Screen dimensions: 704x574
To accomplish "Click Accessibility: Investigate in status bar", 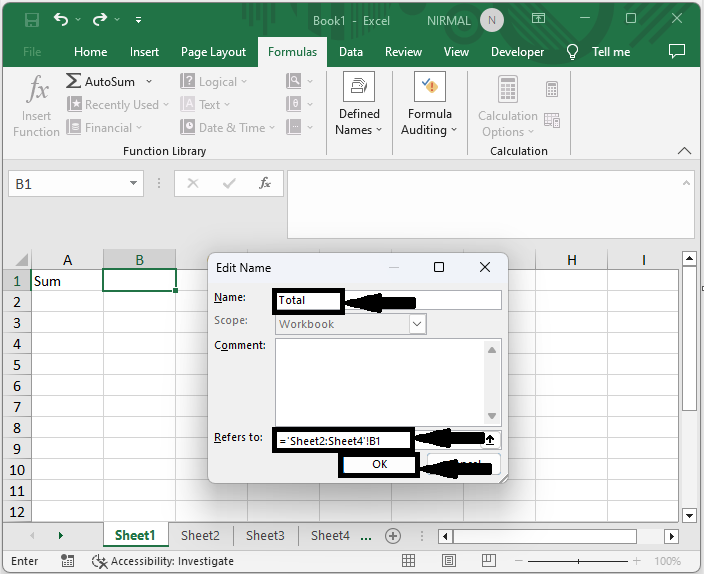I will (163, 561).
